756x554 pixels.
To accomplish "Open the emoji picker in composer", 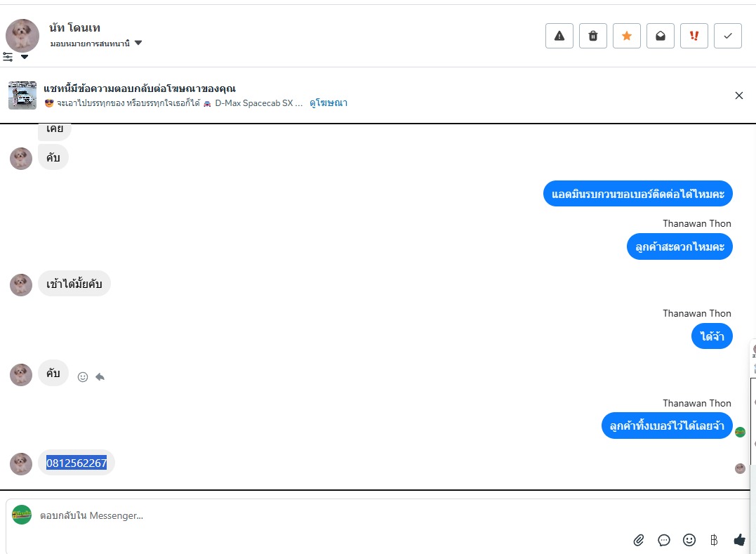I will (689, 540).
